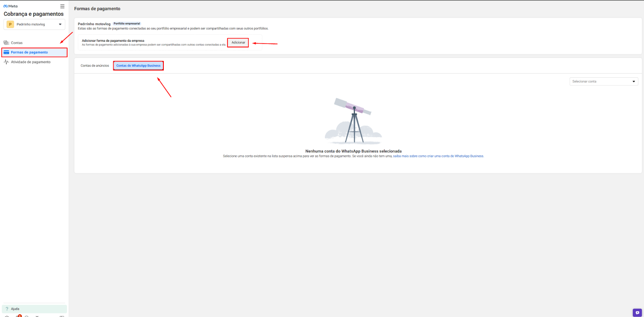Screen dimensions: 644x317
Task: Follow the saiba mais WhatsApp Business link
Action: pyautogui.click(x=438, y=156)
